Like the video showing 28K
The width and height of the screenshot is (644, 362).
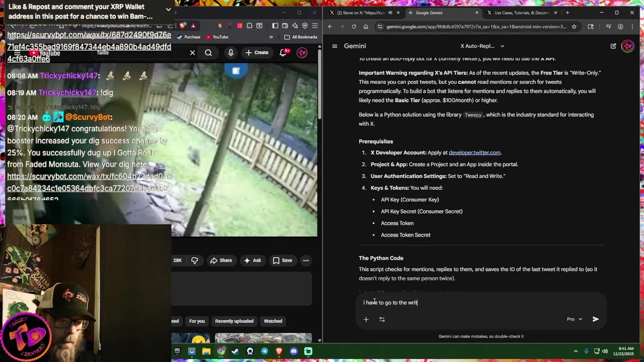(177, 260)
